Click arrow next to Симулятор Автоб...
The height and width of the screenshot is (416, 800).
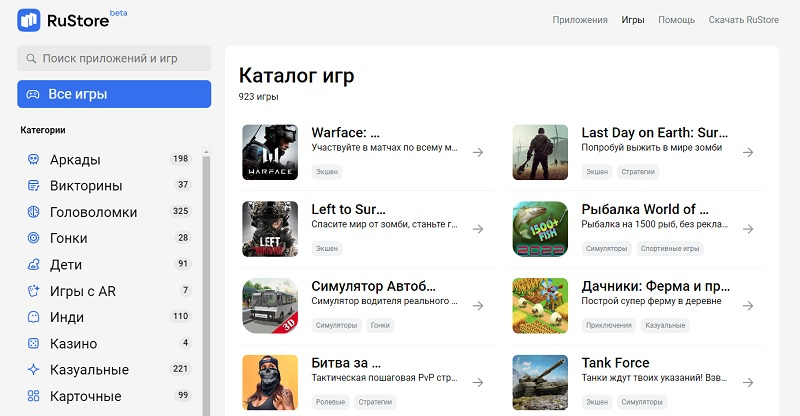(x=478, y=306)
